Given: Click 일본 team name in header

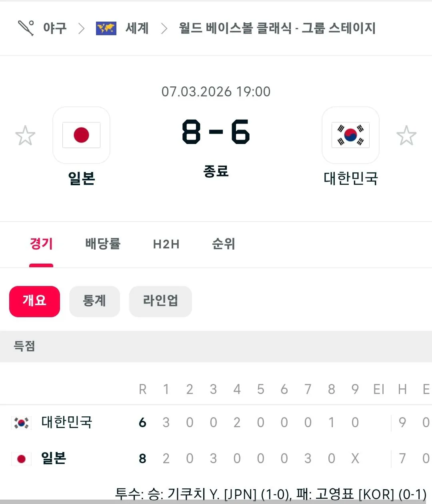Looking at the screenshot, I should [x=82, y=178].
